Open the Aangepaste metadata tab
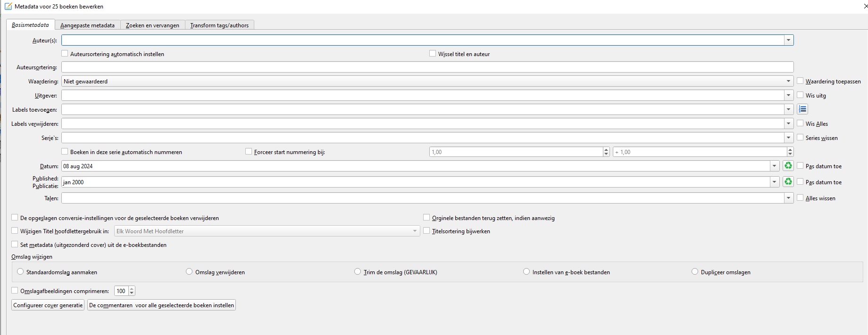This screenshot has width=868, height=335. [87, 25]
